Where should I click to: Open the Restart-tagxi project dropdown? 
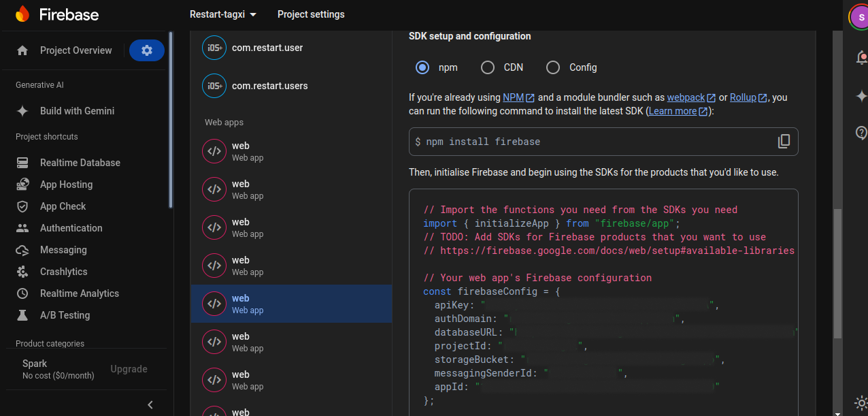tap(223, 14)
